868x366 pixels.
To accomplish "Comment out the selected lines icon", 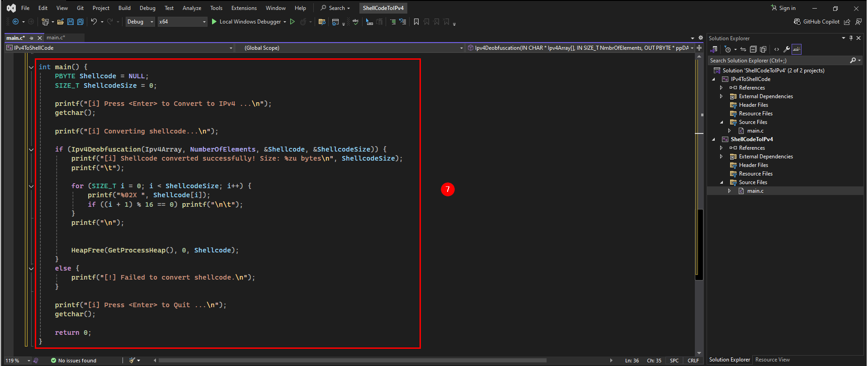I will click(x=392, y=22).
